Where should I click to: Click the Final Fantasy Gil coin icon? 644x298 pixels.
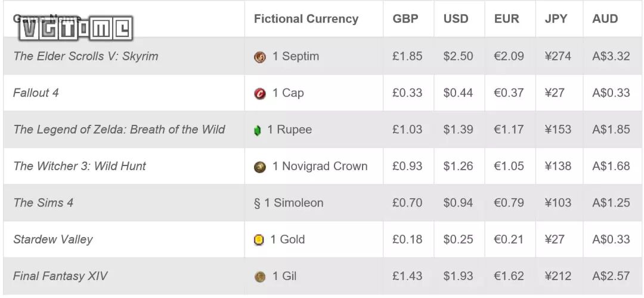click(x=259, y=277)
